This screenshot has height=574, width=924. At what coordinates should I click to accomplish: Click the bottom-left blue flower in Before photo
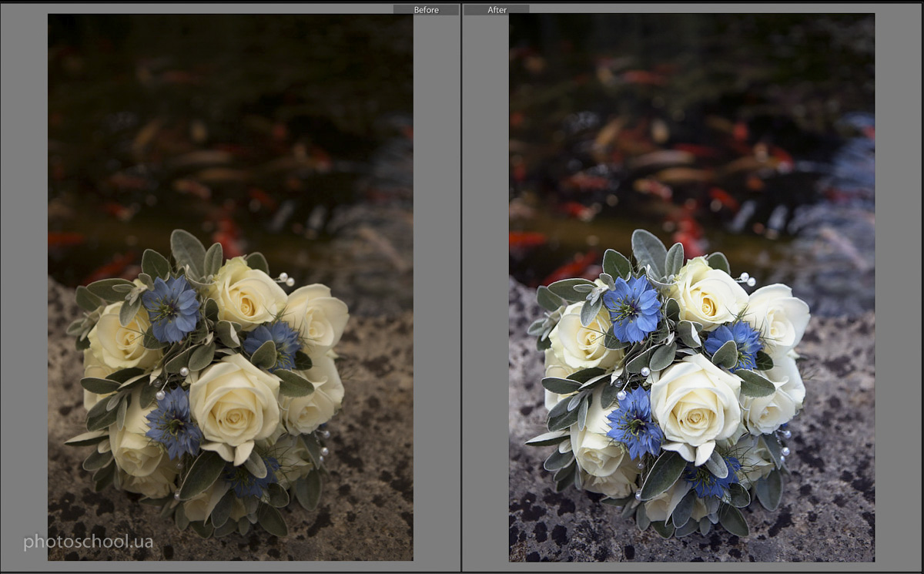point(173,421)
